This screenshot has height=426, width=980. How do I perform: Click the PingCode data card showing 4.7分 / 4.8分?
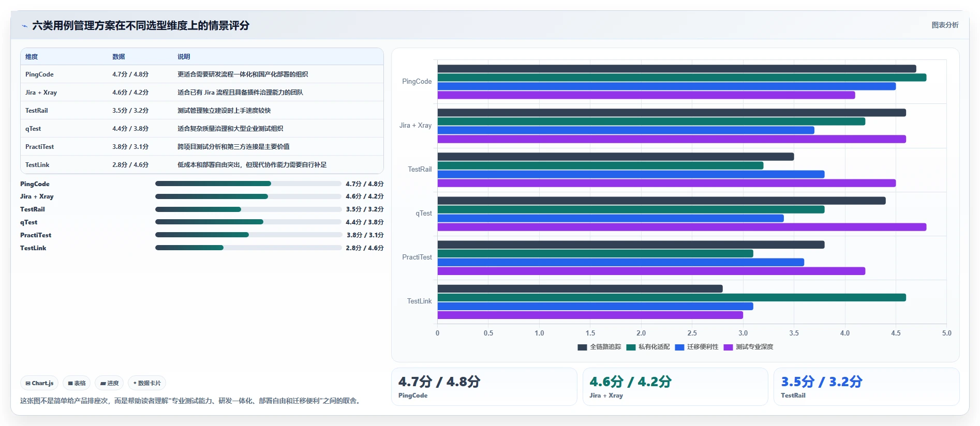coord(484,387)
